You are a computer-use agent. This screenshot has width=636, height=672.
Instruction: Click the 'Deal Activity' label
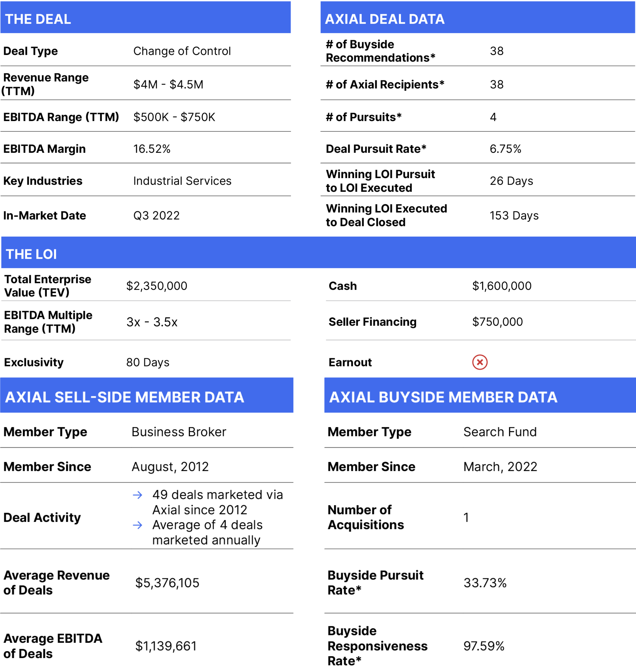tap(42, 518)
